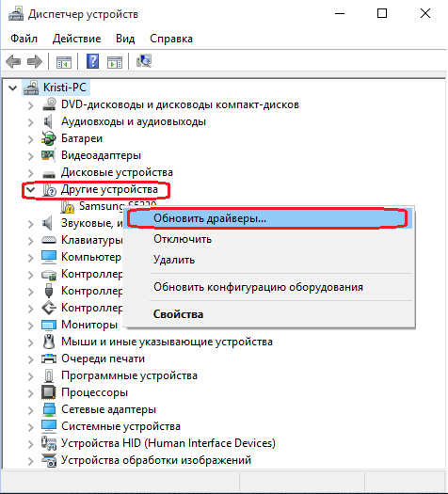Click the forward arrow toolbar icon

pos(35,61)
